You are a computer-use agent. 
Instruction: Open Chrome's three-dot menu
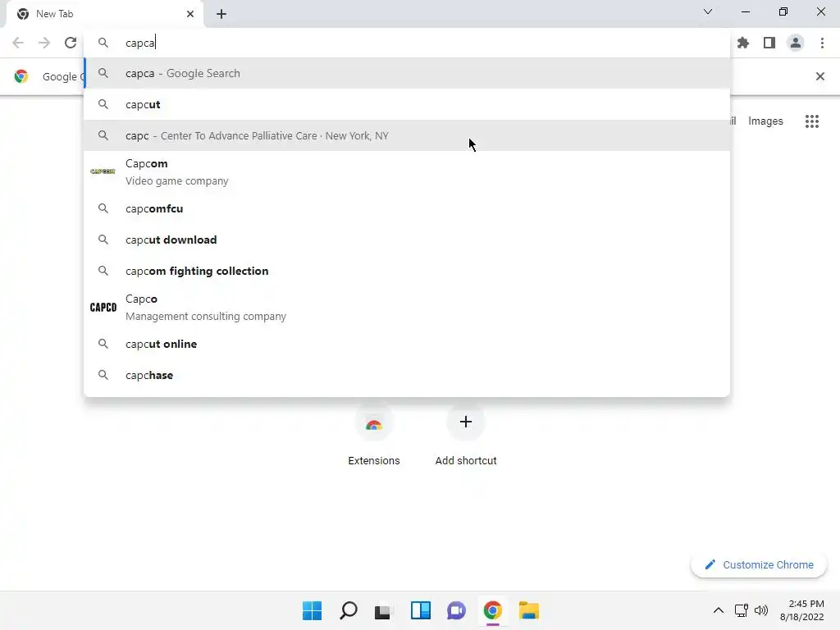click(x=822, y=43)
